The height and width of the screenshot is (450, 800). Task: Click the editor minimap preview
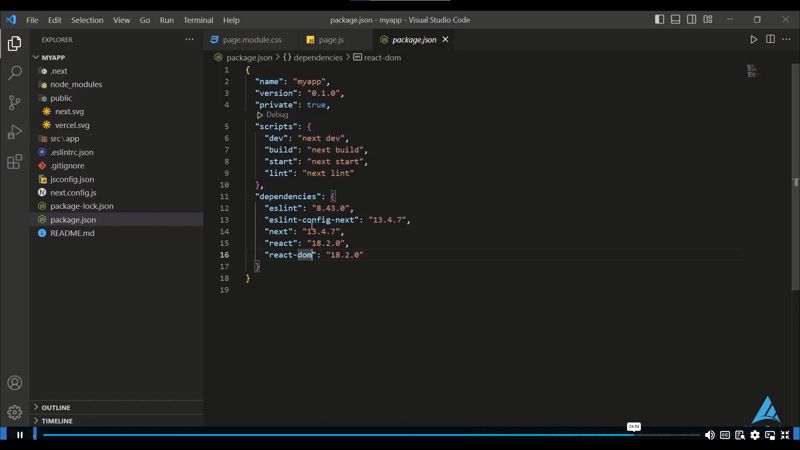pos(752,71)
